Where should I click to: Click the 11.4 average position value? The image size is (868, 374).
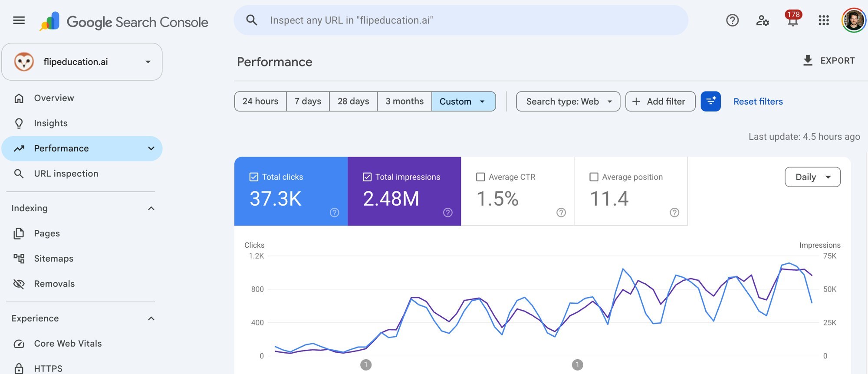(609, 199)
